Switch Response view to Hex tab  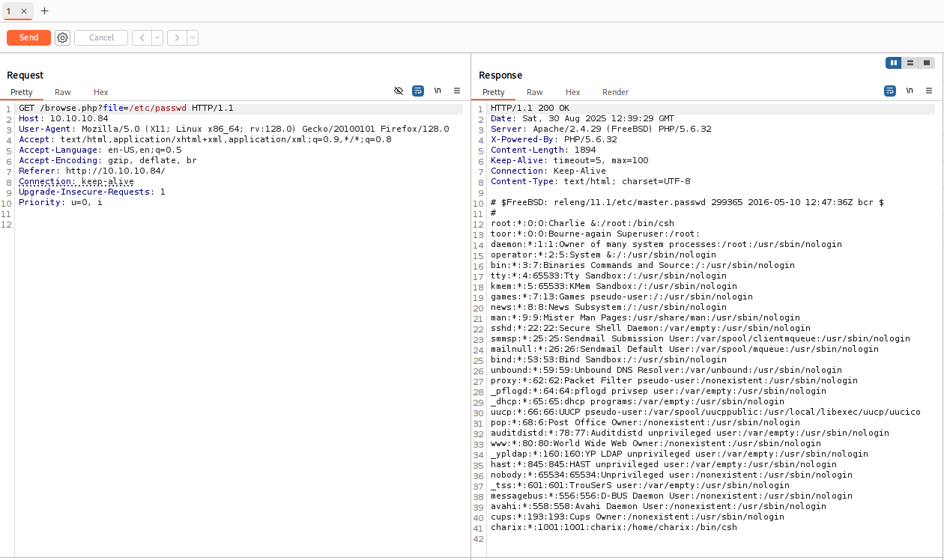[573, 92]
